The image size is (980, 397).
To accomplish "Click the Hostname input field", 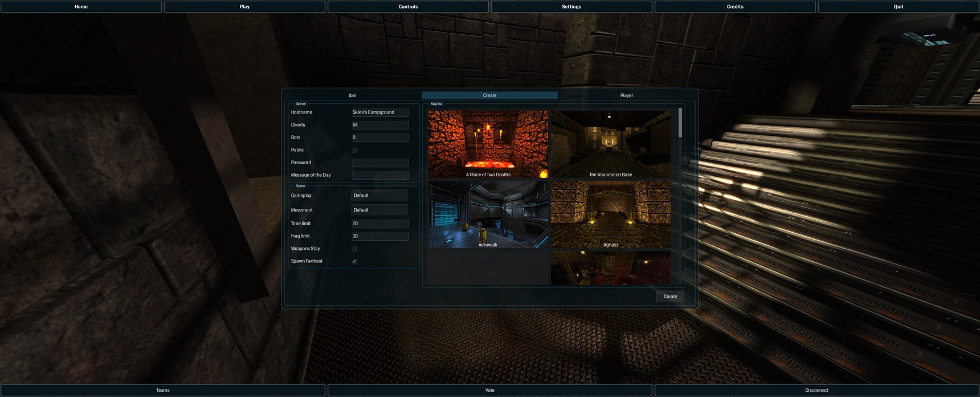I will (379, 112).
